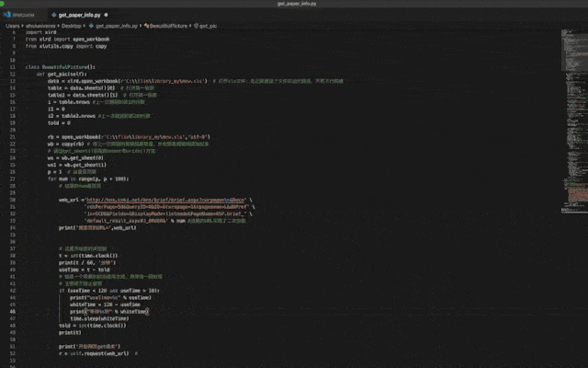588x368 pixels.
Task: Click the VS Code icon on Welcome tab
Action: pos(7,15)
